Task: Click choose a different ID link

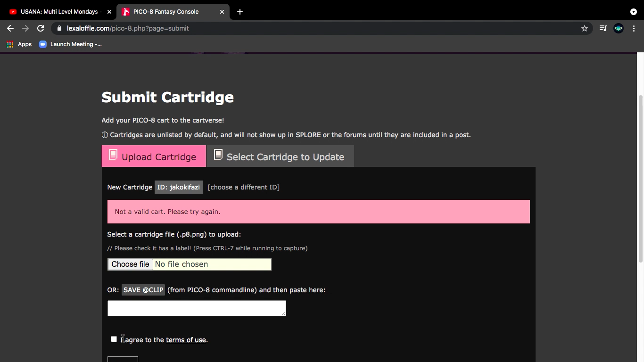Action: click(244, 187)
